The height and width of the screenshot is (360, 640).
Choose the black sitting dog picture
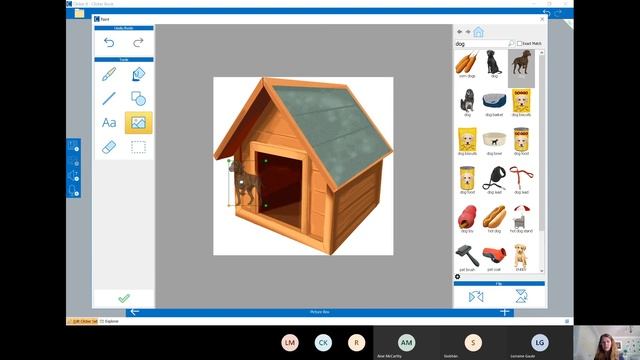[x=494, y=64]
